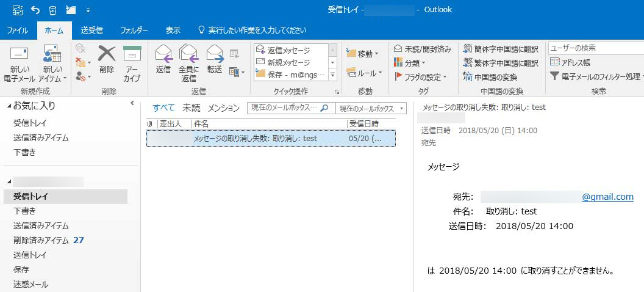Image resolution: width=644 pixels, height=292 pixels.
Task: Archive the message with アーカイブ
Action: pos(132,64)
